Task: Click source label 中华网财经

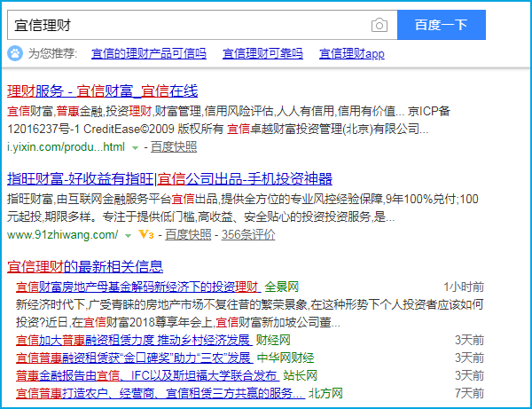Action: [x=286, y=358]
